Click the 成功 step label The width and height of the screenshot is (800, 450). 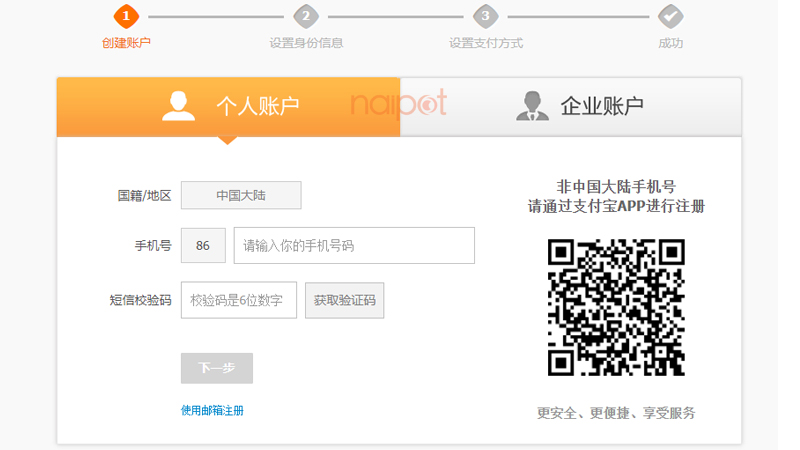(670, 43)
